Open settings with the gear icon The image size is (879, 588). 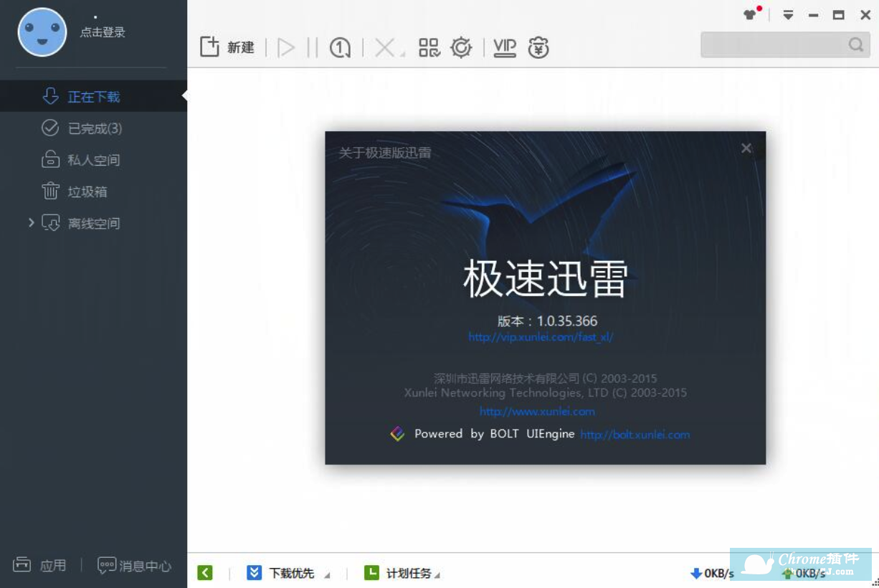pyautogui.click(x=461, y=48)
